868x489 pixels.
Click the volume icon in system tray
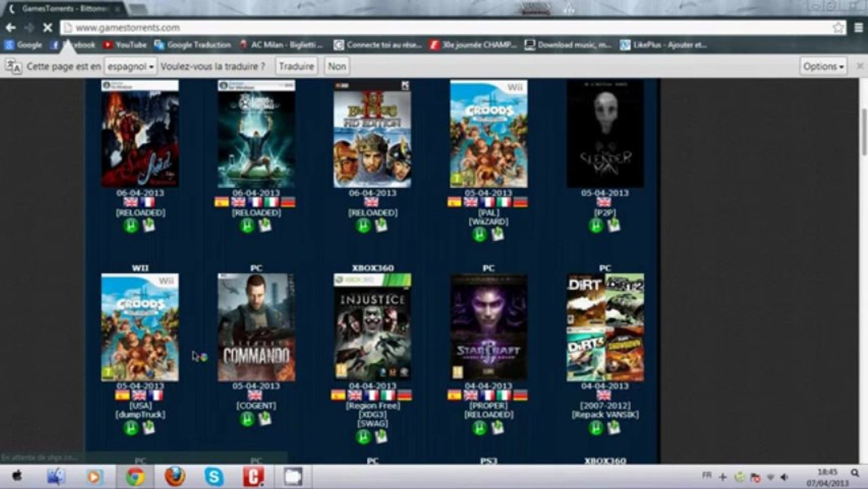click(x=784, y=477)
